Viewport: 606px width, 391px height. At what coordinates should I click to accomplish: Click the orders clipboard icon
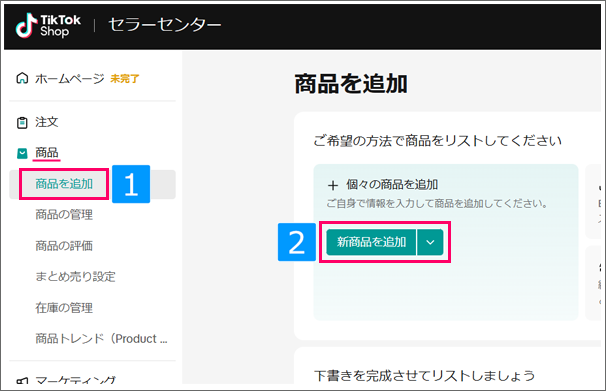[22, 122]
